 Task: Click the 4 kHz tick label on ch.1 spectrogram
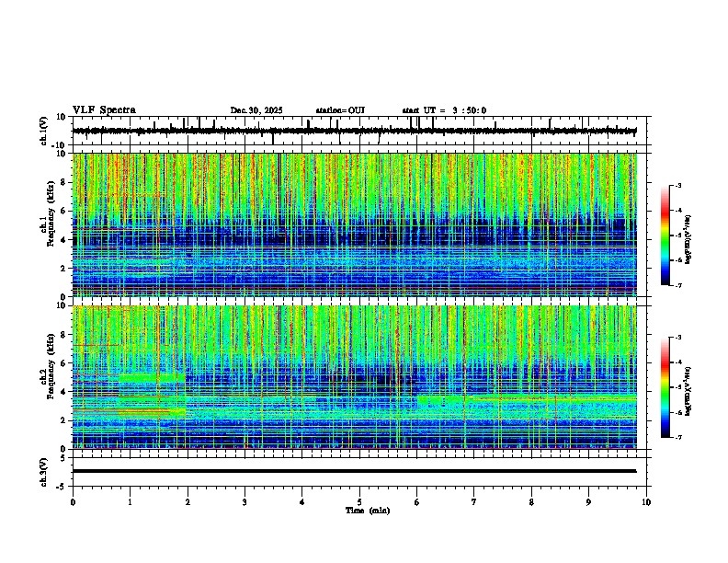point(63,240)
